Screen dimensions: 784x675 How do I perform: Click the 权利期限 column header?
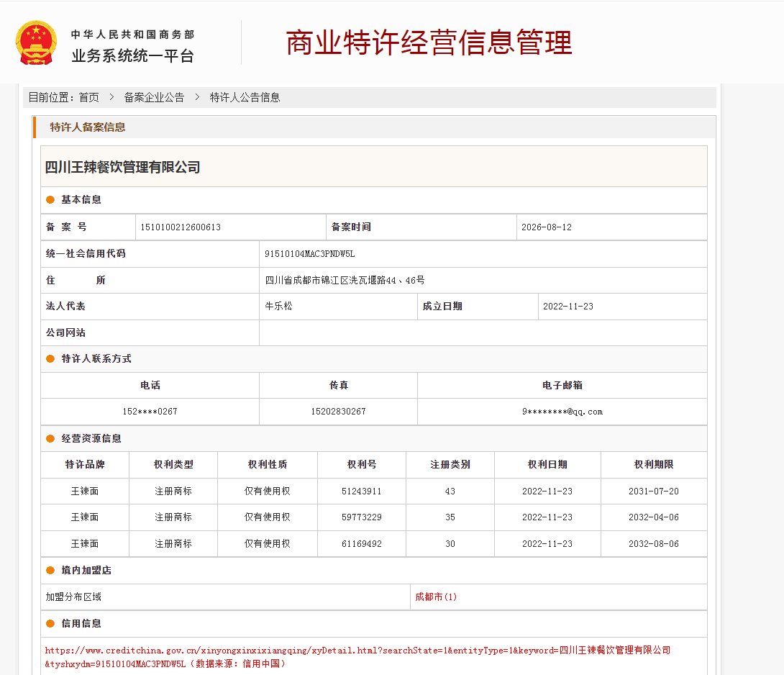(x=654, y=465)
